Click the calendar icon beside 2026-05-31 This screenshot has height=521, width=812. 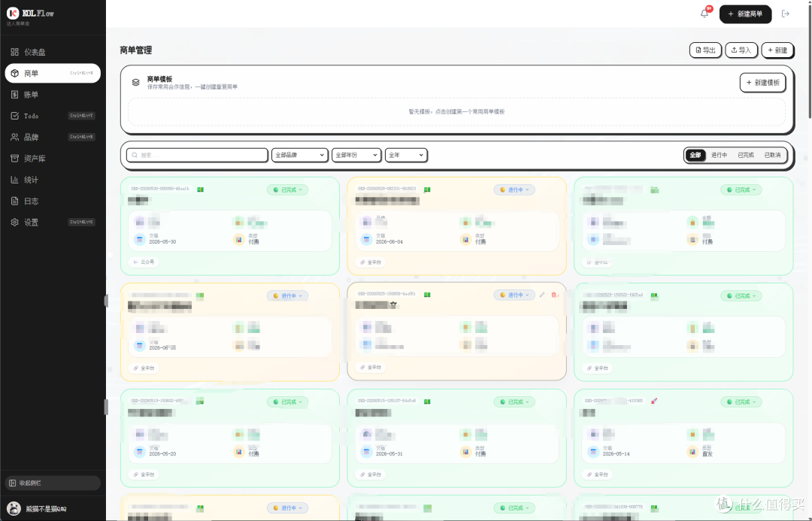pyautogui.click(x=367, y=452)
